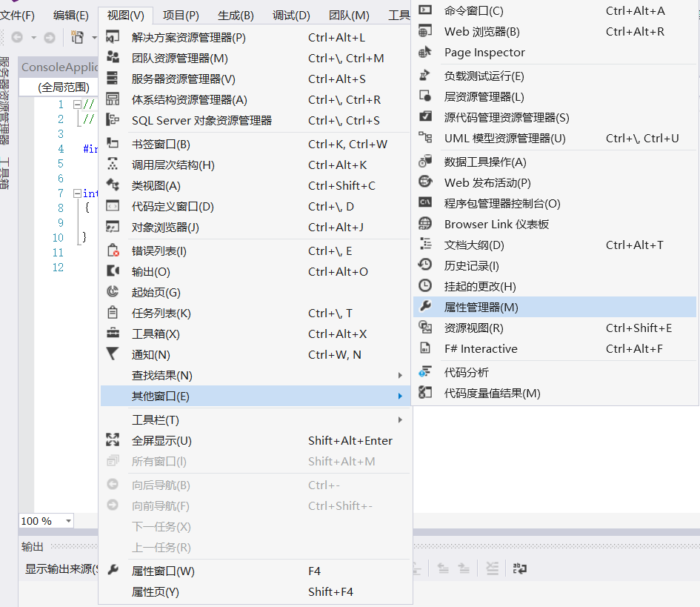The height and width of the screenshot is (607, 700).
Task: Click the Page Inspector icon
Action: pos(425,52)
